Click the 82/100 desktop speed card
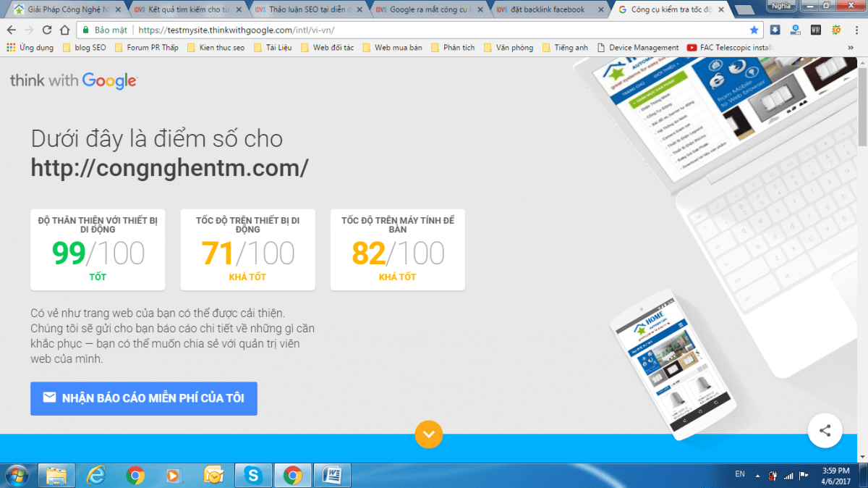The image size is (868, 488). coord(398,250)
